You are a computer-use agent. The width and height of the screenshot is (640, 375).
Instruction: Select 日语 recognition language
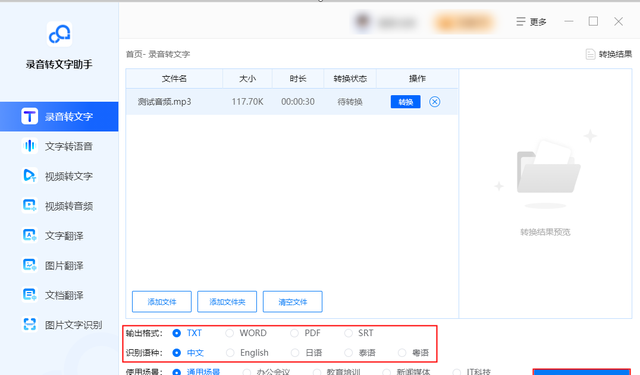307,353
